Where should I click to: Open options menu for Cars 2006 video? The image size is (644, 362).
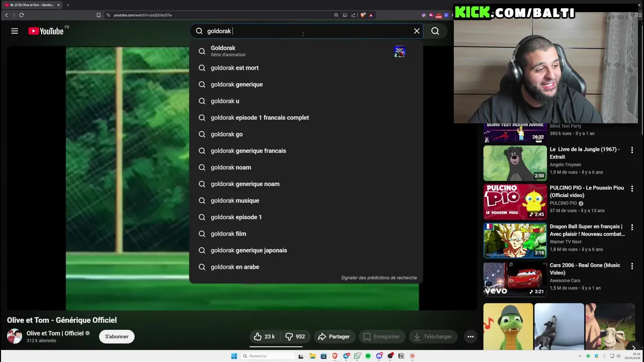pyautogui.click(x=632, y=266)
